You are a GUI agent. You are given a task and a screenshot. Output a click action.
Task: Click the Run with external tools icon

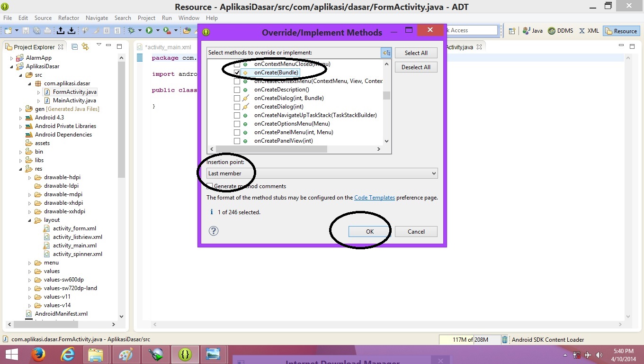click(167, 30)
